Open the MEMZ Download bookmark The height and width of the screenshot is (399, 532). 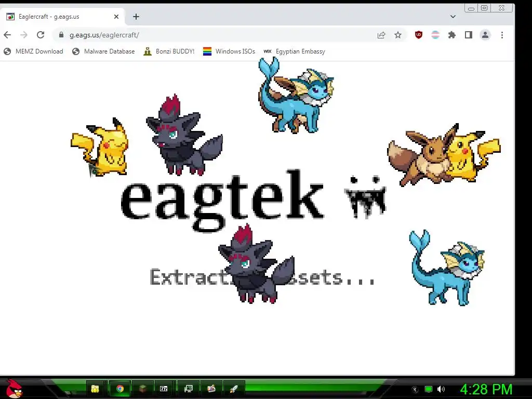[33, 51]
